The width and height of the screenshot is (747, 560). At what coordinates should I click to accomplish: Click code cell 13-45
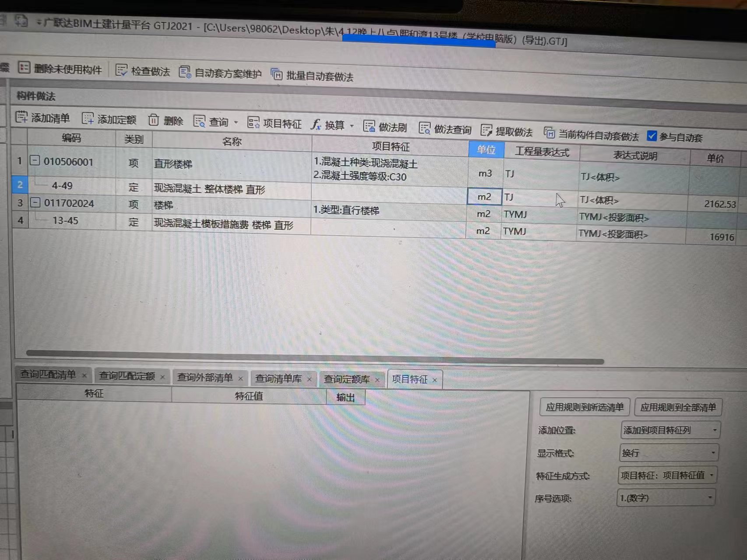coord(65,220)
